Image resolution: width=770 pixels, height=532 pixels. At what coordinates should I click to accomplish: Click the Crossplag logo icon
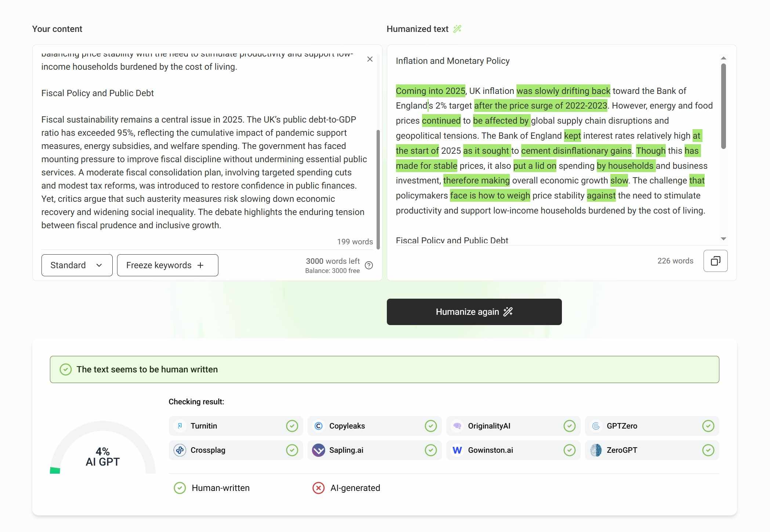point(180,450)
